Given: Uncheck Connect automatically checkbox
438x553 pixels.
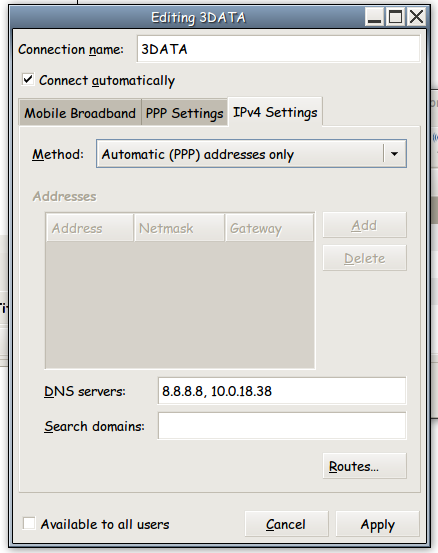Looking at the screenshot, I should click(x=28, y=79).
